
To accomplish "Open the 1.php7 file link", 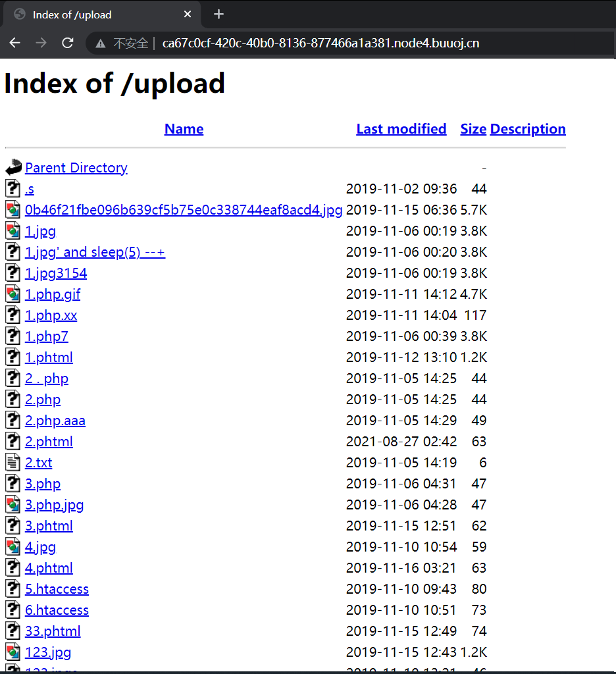I will 47,336.
